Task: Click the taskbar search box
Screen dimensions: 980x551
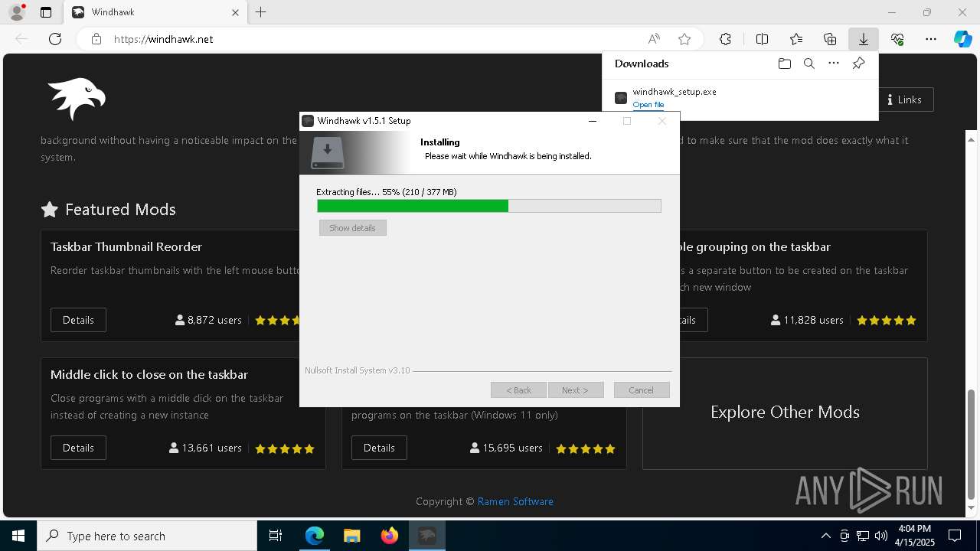Action: [x=147, y=536]
